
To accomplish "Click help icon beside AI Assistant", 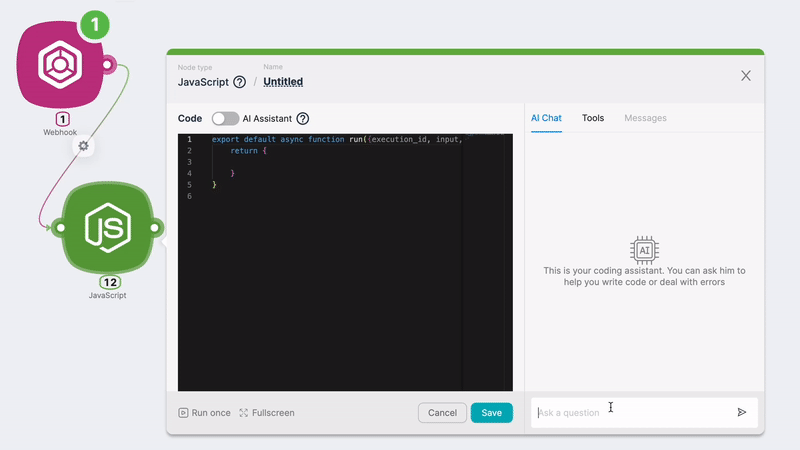I will (x=303, y=118).
